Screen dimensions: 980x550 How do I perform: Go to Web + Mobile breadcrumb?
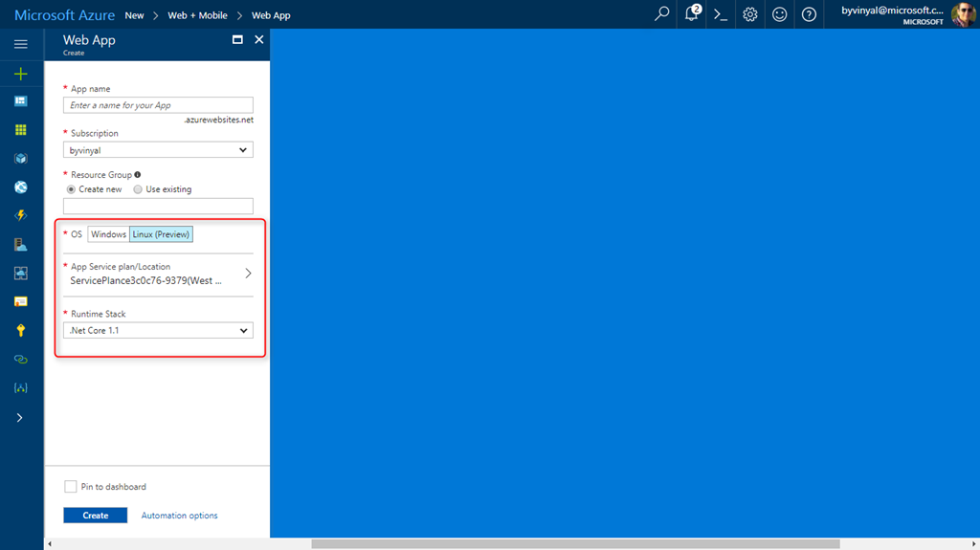pyautogui.click(x=199, y=15)
